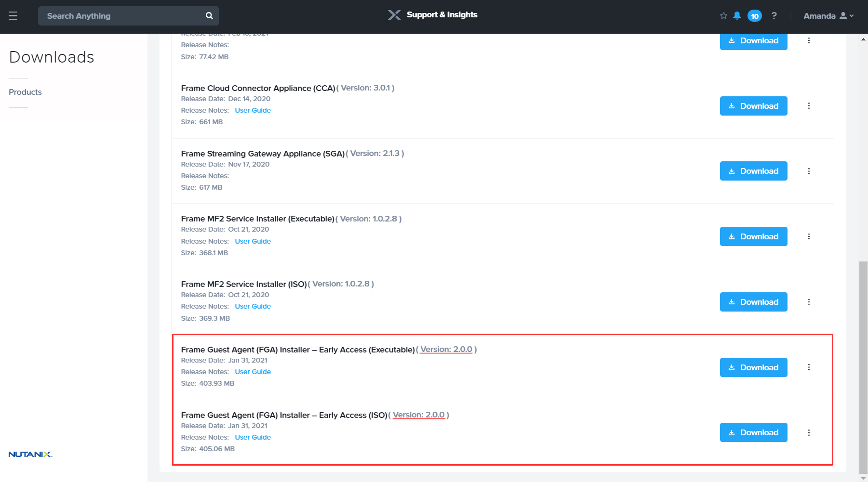Viewport: 868px width, 482px height.
Task: Click Size: 617 MB text
Action: coord(201,187)
